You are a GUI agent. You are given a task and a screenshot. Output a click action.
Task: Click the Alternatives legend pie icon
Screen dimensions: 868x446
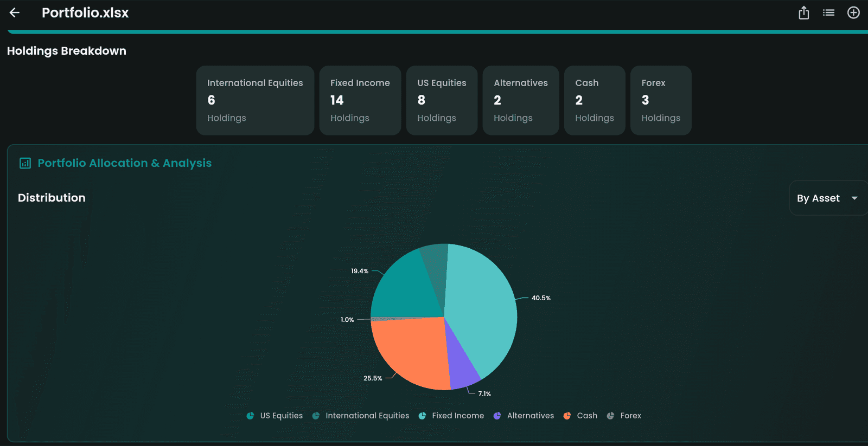(x=497, y=416)
